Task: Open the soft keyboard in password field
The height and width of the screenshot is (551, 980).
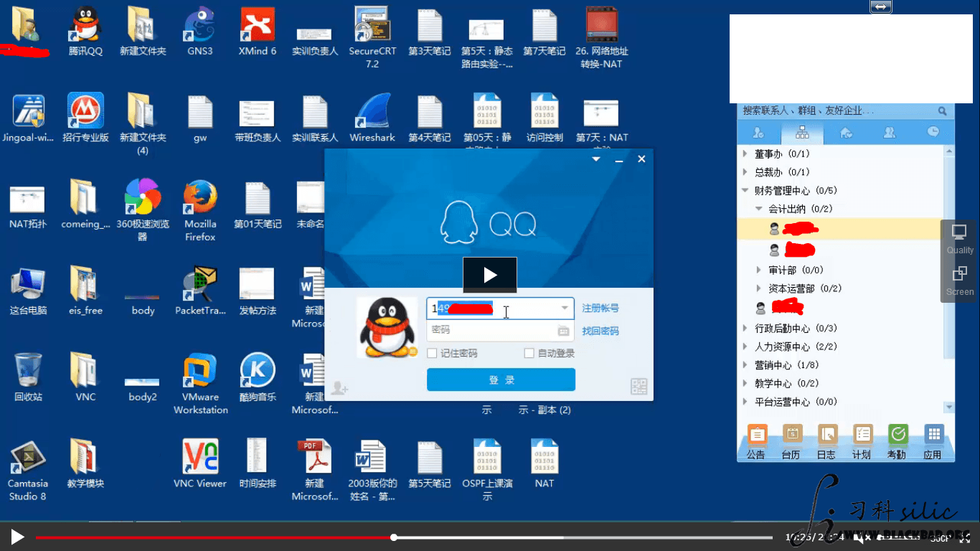Action: pyautogui.click(x=563, y=331)
